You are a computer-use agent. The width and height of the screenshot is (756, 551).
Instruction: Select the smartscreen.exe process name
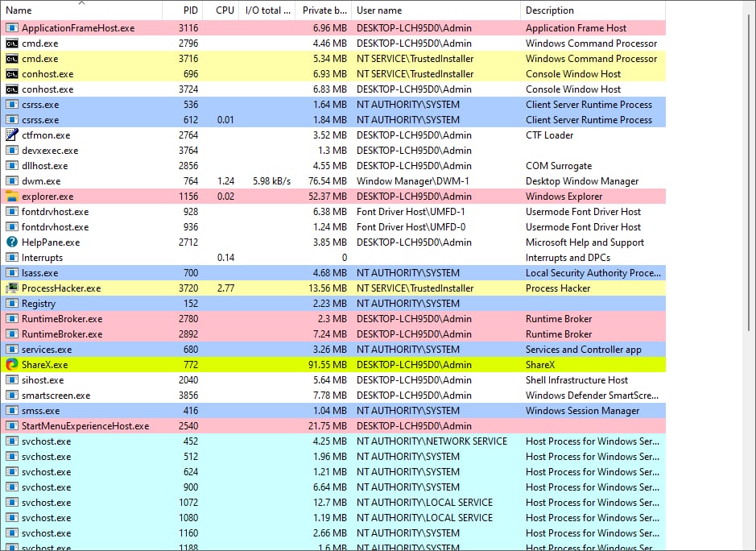click(56, 396)
